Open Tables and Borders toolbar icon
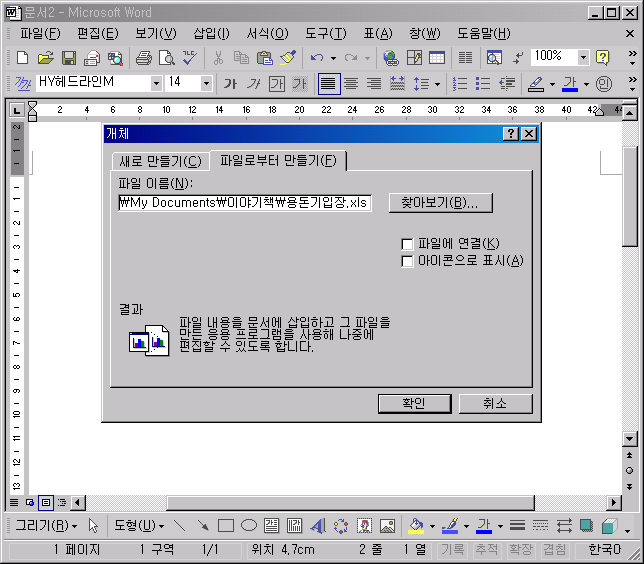644x564 pixels. pos(414,58)
